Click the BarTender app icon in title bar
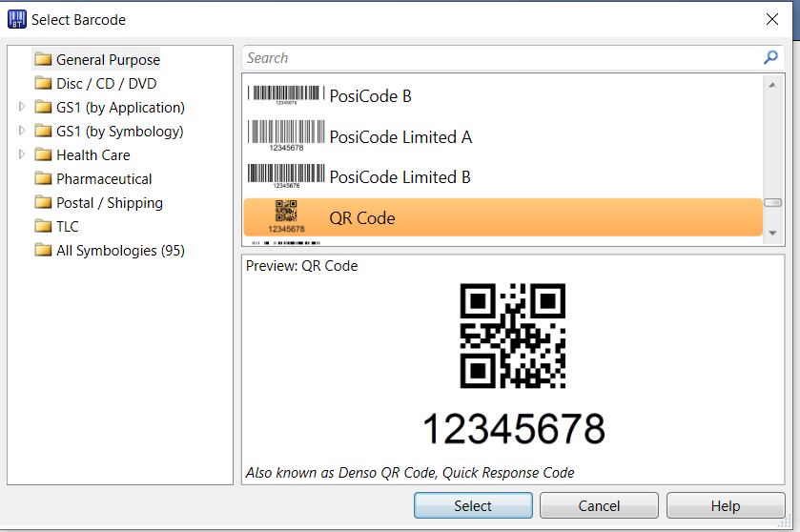 [x=17, y=19]
